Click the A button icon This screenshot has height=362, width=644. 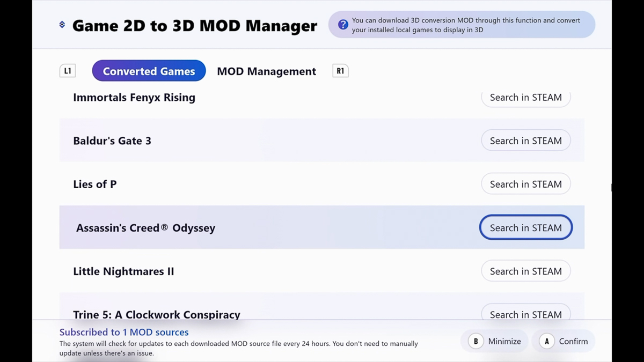(546, 341)
